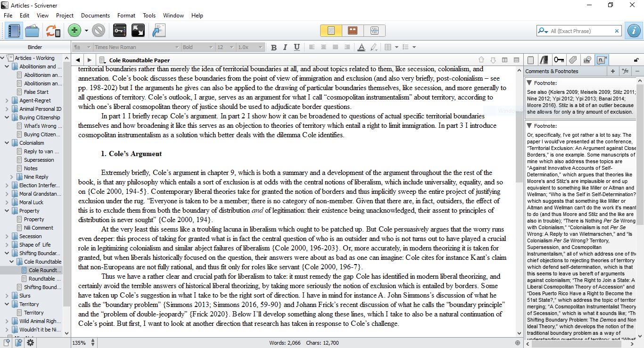Align text right

[x=347, y=47]
